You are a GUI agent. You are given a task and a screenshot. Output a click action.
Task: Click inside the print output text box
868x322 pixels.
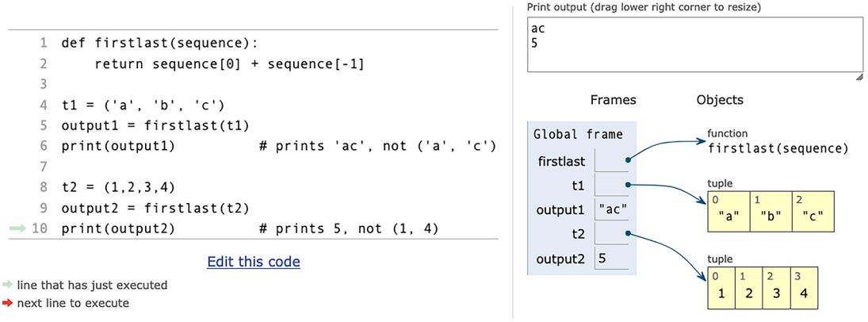[x=694, y=45]
